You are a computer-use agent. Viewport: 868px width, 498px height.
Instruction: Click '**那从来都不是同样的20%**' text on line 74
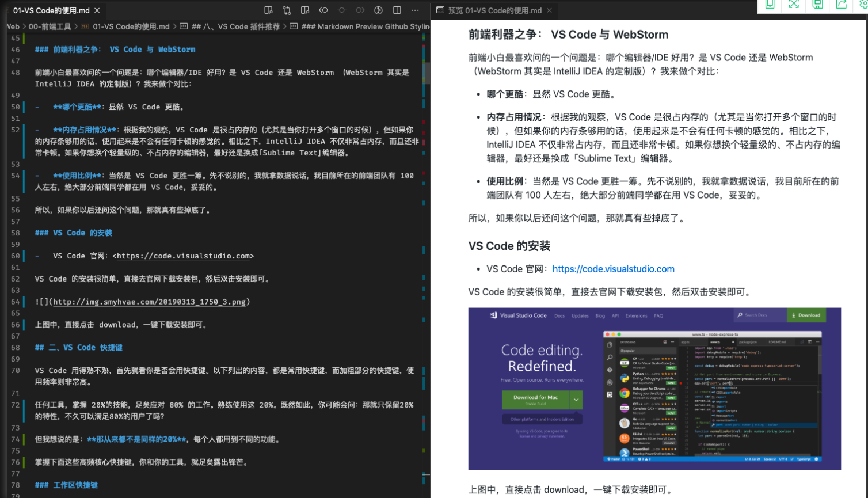pos(136,439)
